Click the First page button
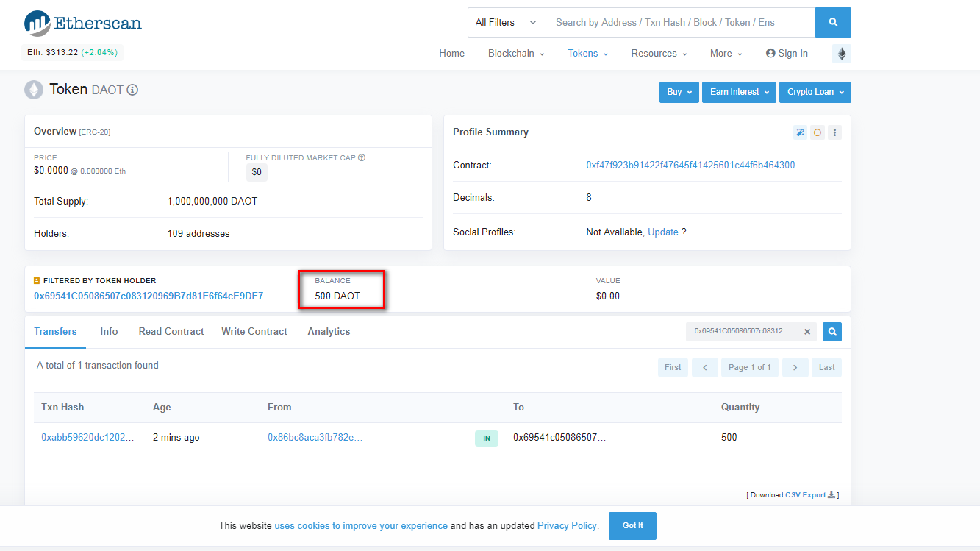The height and width of the screenshot is (551, 980). pyautogui.click(x=673, y=367)
